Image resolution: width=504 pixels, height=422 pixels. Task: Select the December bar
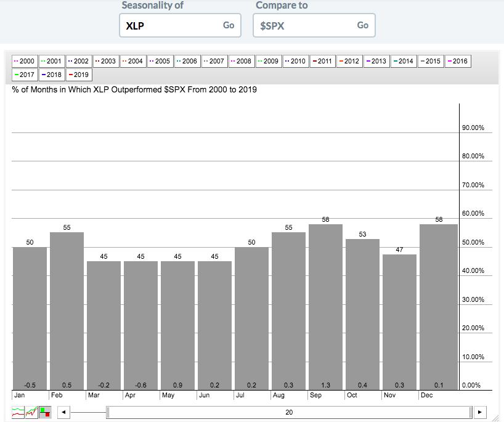(x=439, y=307)
